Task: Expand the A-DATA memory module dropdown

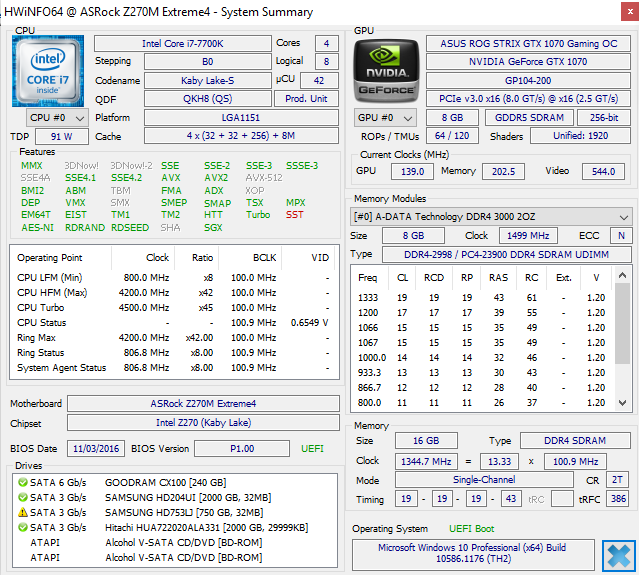Action: tap(491, 217)
